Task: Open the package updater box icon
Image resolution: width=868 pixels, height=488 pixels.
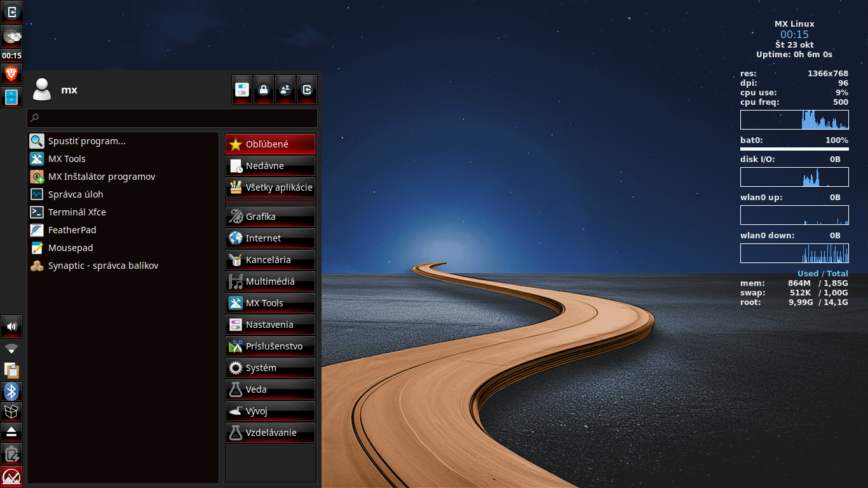Action: [11, 412]
